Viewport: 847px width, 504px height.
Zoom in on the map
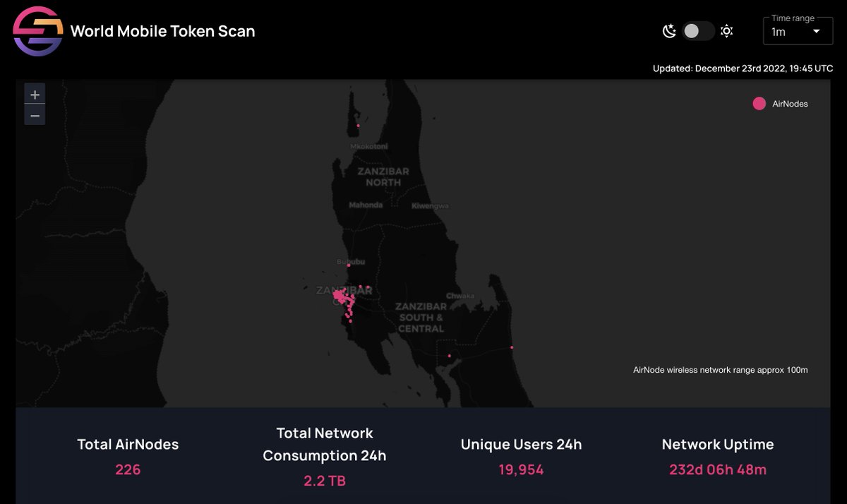coord(35,95)
